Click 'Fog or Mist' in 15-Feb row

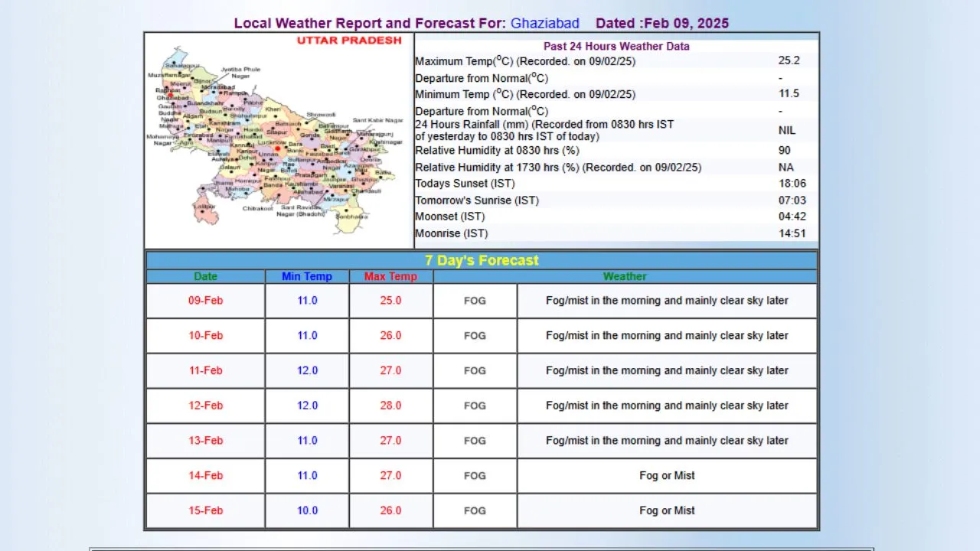click(667, 510)
